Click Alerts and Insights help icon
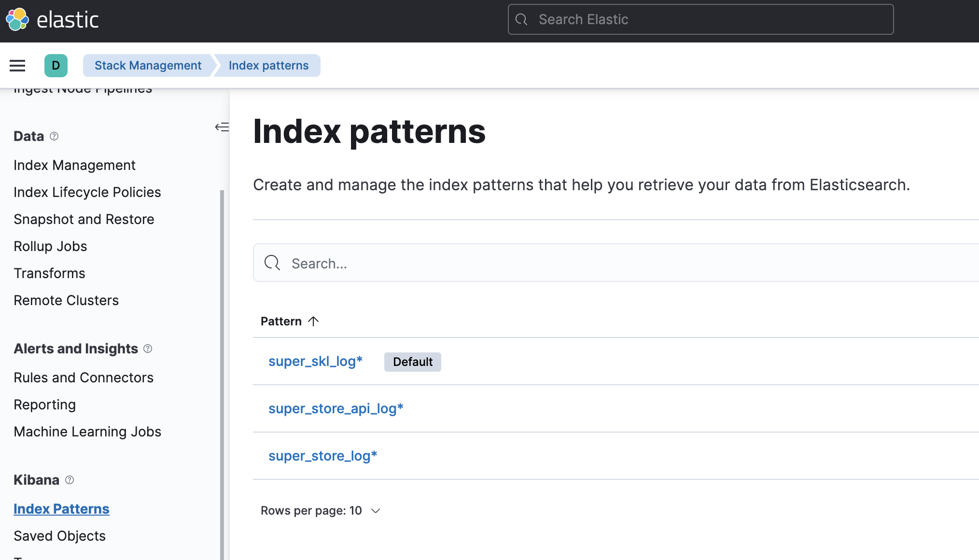 tap(148, 349)
